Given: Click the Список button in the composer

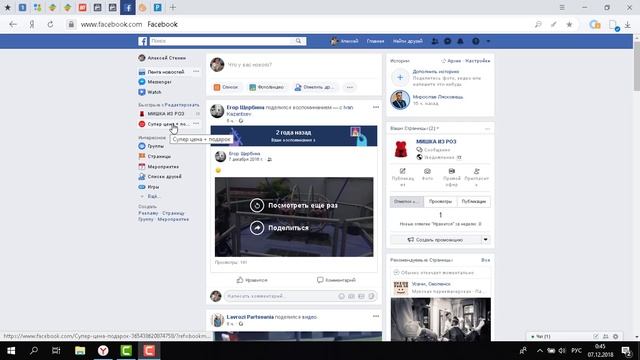Looking at the screenshot, I should point(226,87).
